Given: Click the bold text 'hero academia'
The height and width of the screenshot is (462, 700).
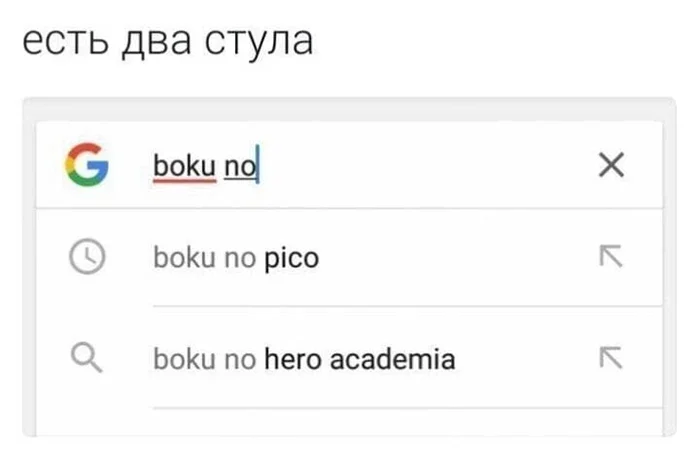Looking at the screenshot, I should coord(359,358).
